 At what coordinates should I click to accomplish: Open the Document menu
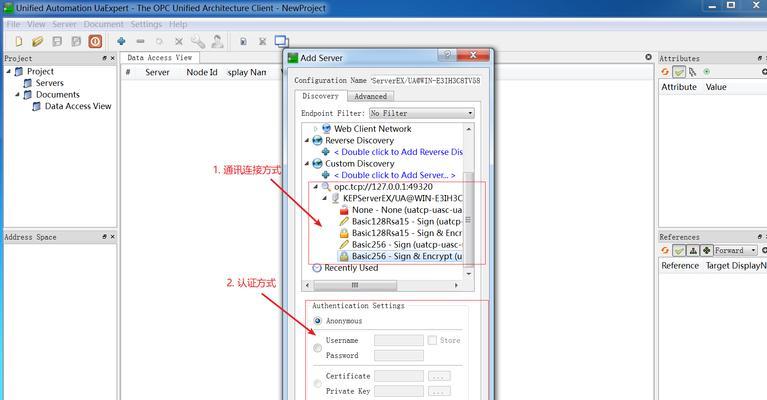103,24
